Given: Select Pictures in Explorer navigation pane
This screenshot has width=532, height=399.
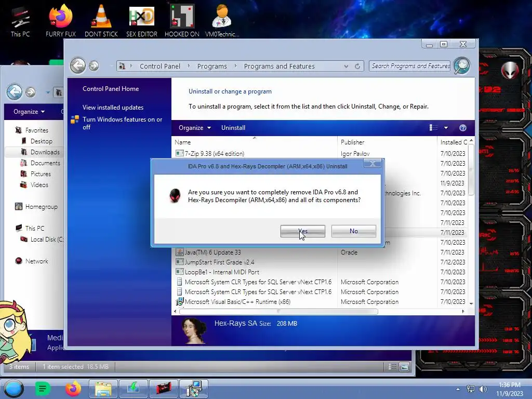Looking at the screenshot, I should pyautogui.click(x=41, y=174).
